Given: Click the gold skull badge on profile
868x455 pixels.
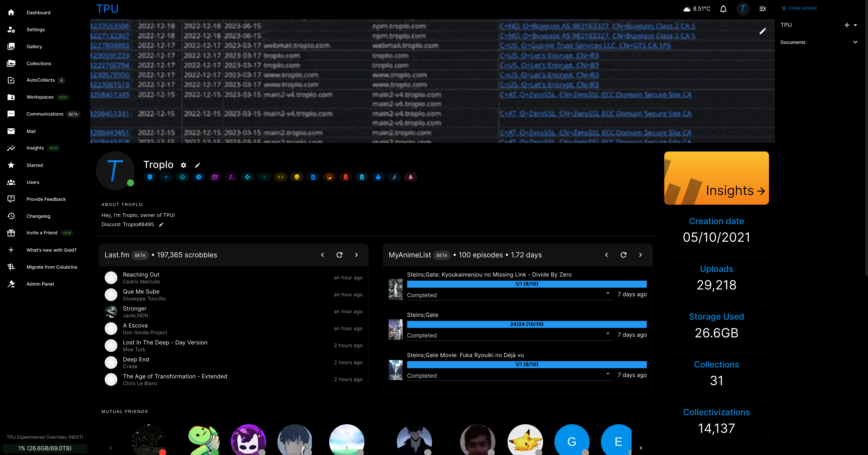Looking at the screenshot, I should tap(297, 177).
